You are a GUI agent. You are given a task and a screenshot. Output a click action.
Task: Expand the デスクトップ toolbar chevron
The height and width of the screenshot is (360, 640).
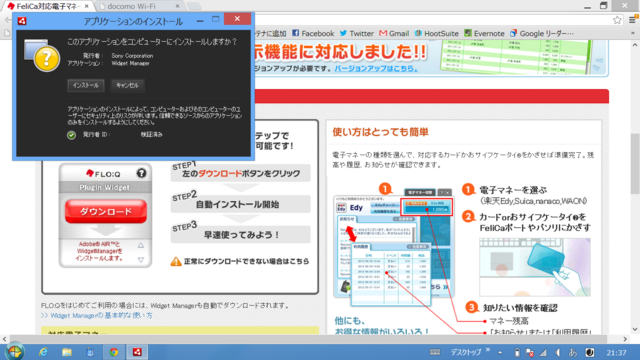coord(488,350)
